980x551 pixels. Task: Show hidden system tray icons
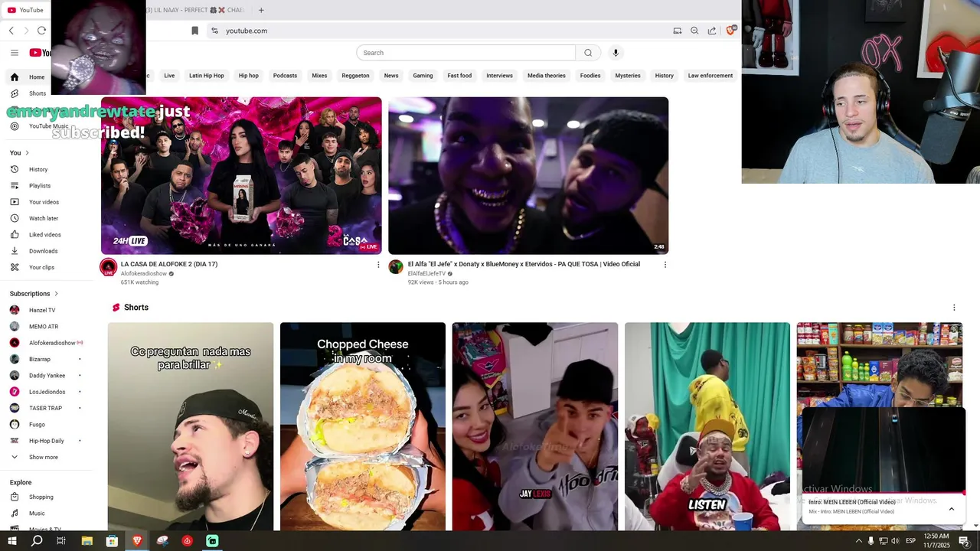[858, 541]
